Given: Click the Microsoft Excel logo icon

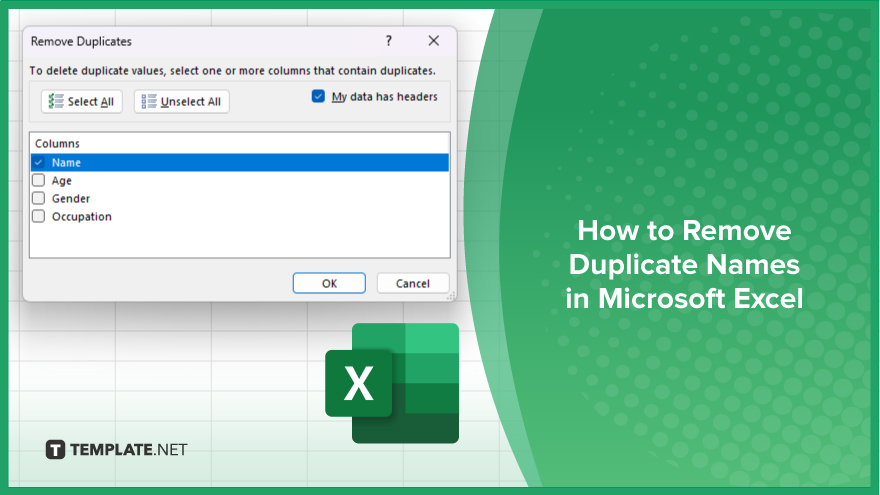Looking at the screenshot, I should click(x=392, y=383).
